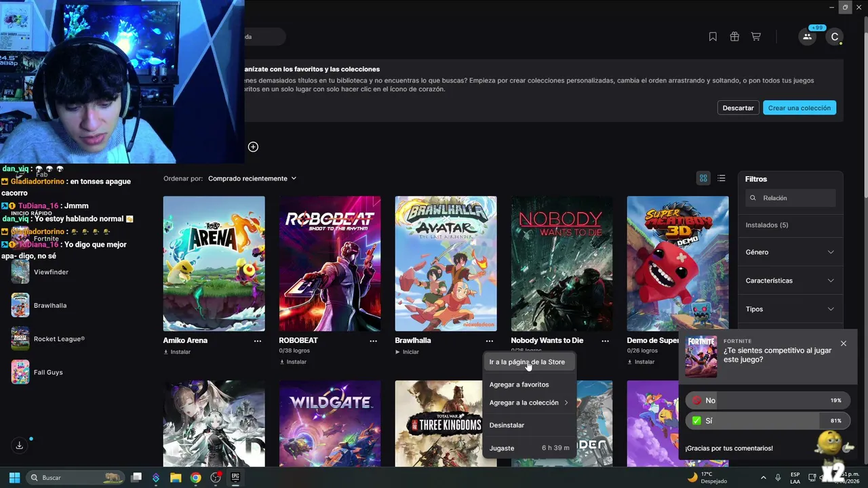Click 'Nobody Wants to Die' title text
Viewport: 868px width, 488px height.
[x=547, y=340]
